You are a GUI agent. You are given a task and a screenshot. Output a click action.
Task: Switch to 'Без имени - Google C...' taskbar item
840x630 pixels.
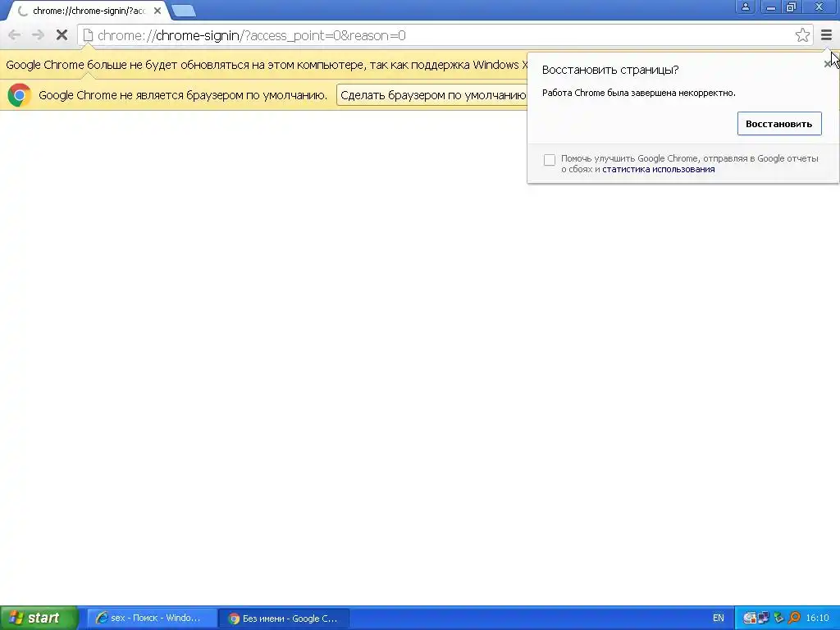(x=284, y=619)
